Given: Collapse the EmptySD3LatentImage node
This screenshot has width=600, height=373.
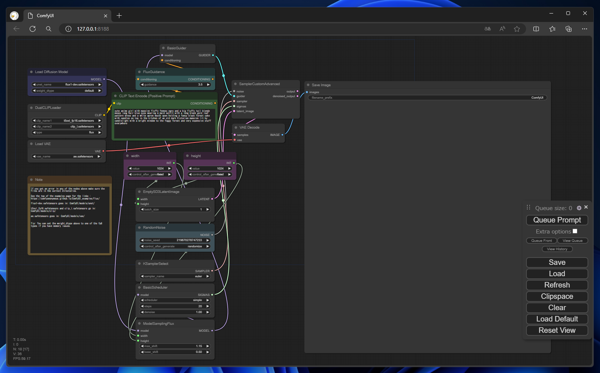Looking at the screenshot, I should (139, 192).
